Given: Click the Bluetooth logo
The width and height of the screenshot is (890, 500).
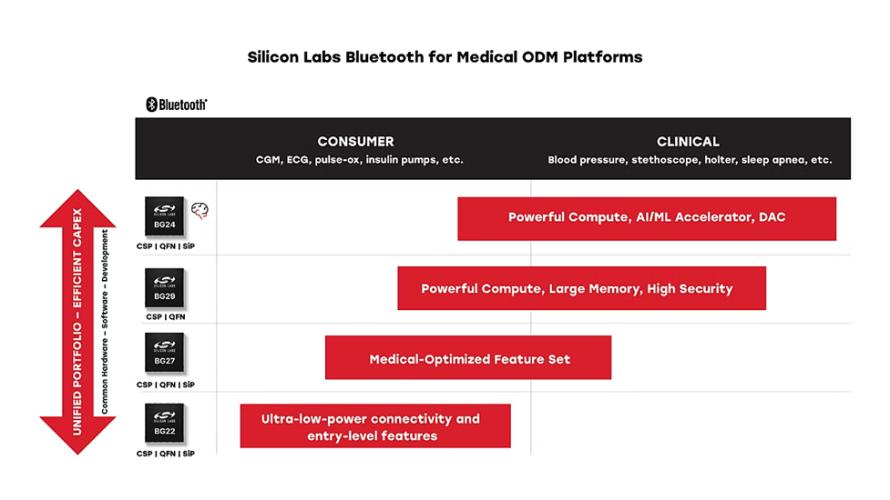Looking at the screenshot, I should tap(177, 104).
